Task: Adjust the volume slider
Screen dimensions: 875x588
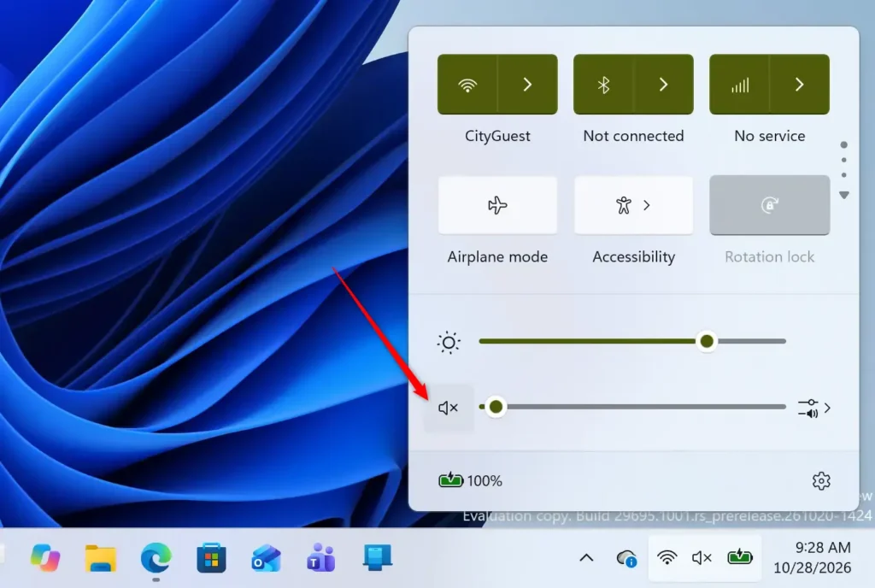Action: click(632, 407)
